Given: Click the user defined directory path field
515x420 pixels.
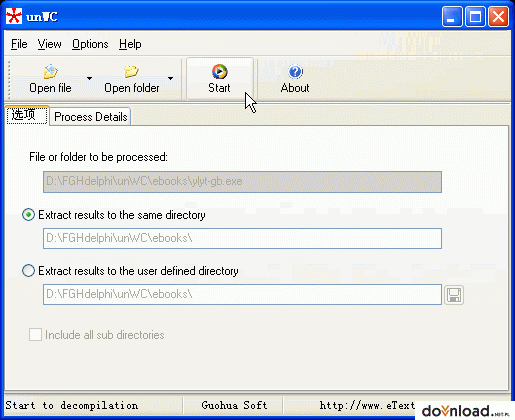Looking at the screenshot, I should coord(242,294).
